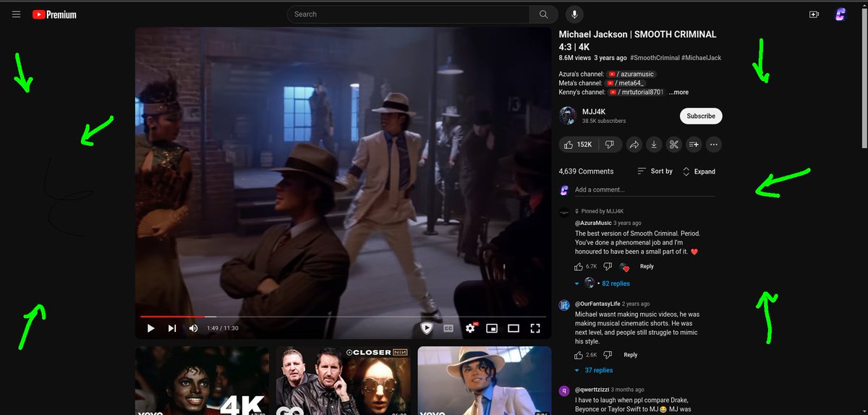868x415 pixels.
Task: Open AzuraMusic commenter avatar
Action: pos(564,211)
